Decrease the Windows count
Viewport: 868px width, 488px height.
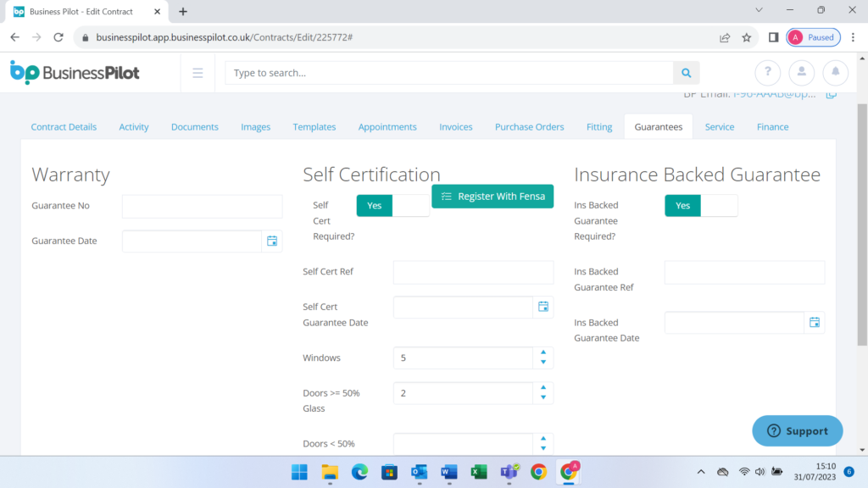[543, 363]
